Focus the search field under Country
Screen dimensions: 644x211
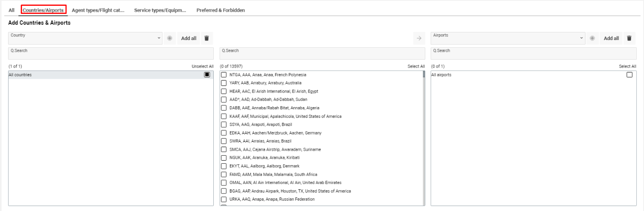tap(110, 53)
